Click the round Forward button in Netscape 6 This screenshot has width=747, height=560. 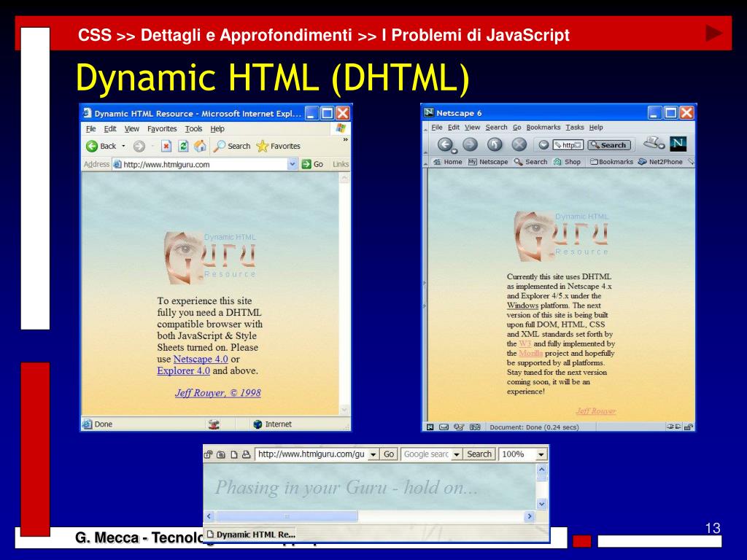tap(471, 144)
